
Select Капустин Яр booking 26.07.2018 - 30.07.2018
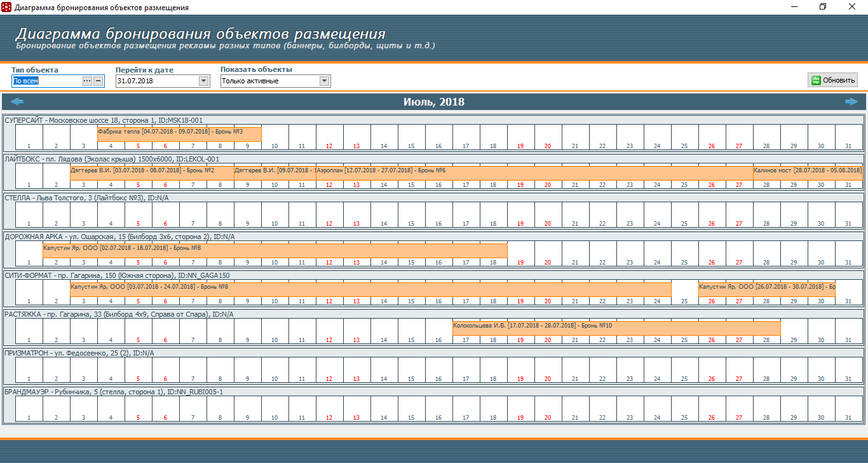coord(766,289)
